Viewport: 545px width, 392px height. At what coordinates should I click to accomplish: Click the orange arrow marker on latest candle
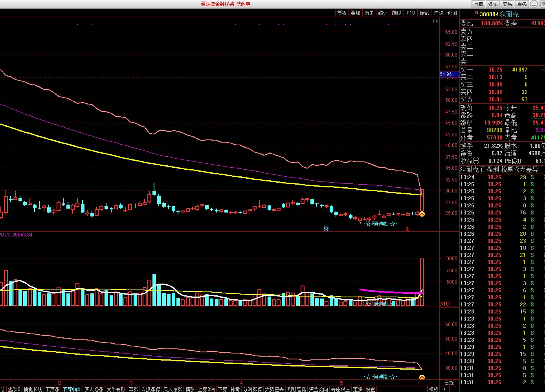click(x=422, y=214)
